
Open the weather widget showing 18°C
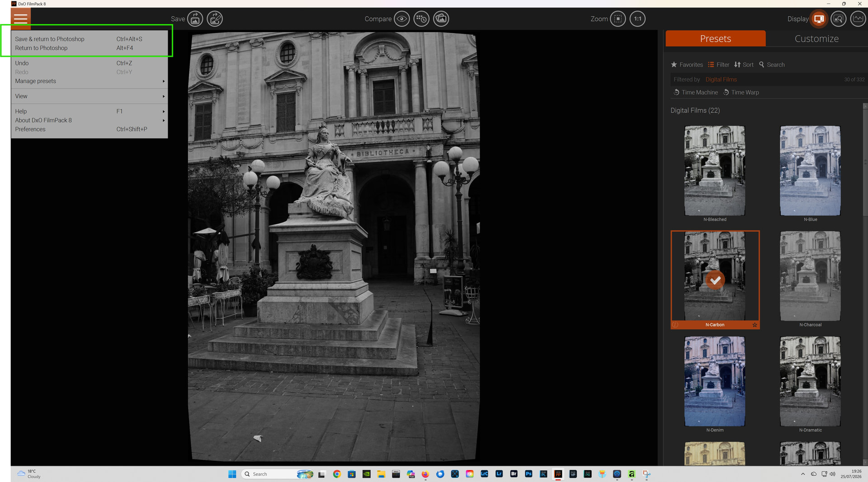[x=29, y=474]
